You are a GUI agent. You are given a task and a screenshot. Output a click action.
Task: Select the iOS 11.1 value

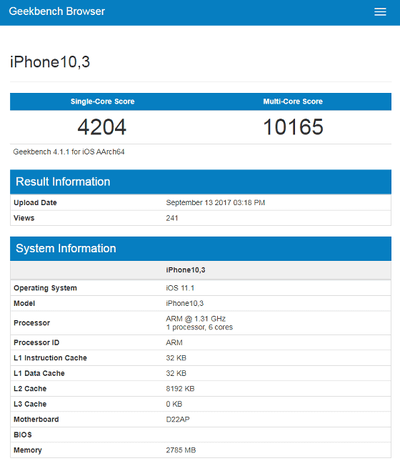coord(180,288)
